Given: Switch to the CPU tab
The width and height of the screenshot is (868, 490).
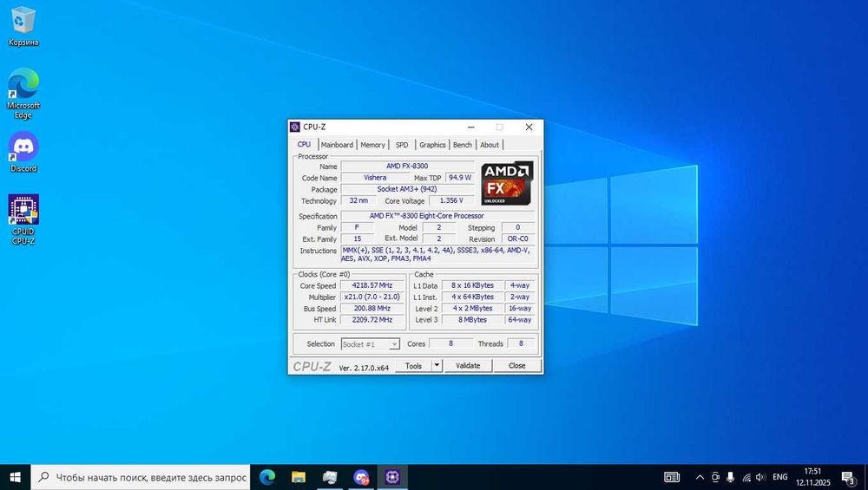Looking at the screenshot, I should coord(304,144).
